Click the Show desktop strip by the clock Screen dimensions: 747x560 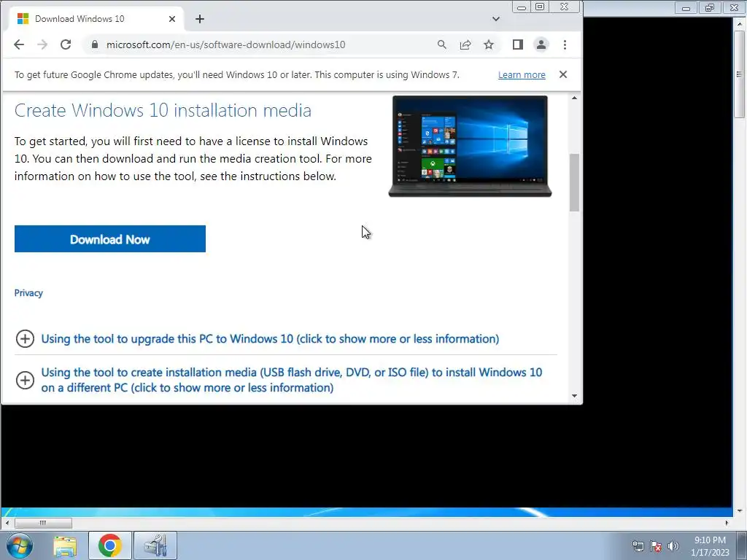(742, 545)
